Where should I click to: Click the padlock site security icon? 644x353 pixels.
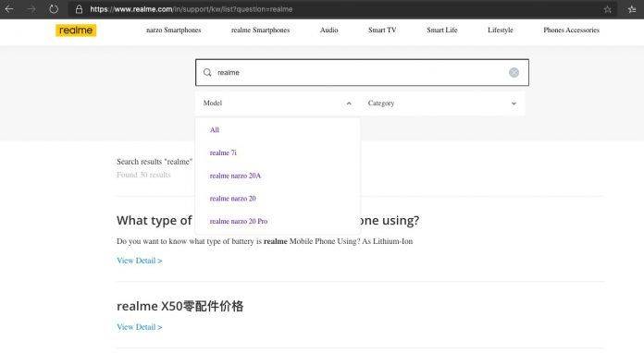79,9
